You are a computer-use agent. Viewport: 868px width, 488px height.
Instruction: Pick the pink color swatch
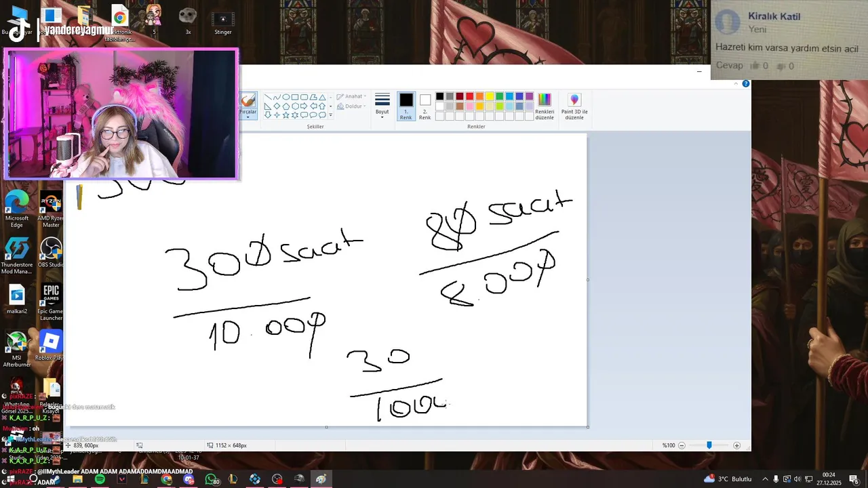tap(469, 106)
